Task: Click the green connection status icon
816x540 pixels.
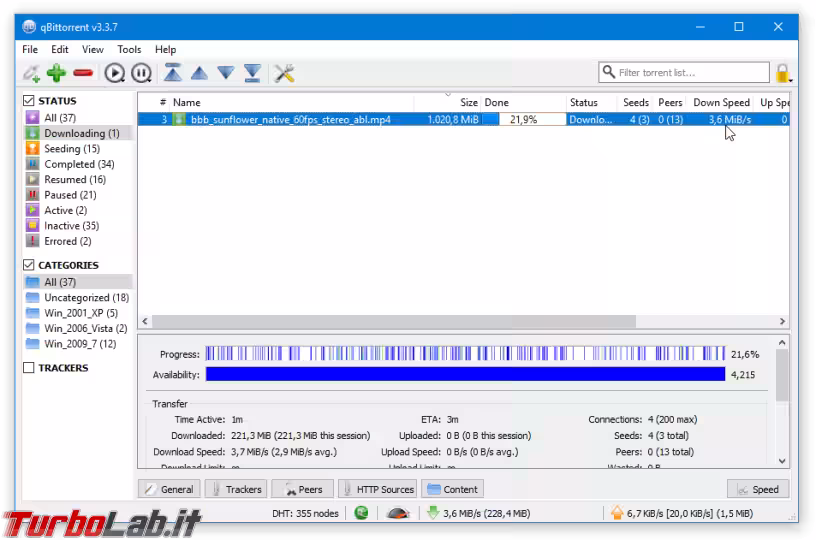Action: 361,513
